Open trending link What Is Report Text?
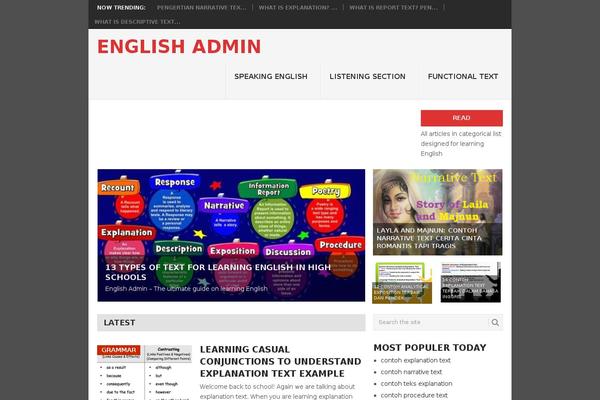The height and width of the screenshot is (400, 600). [x=393, y=7]
